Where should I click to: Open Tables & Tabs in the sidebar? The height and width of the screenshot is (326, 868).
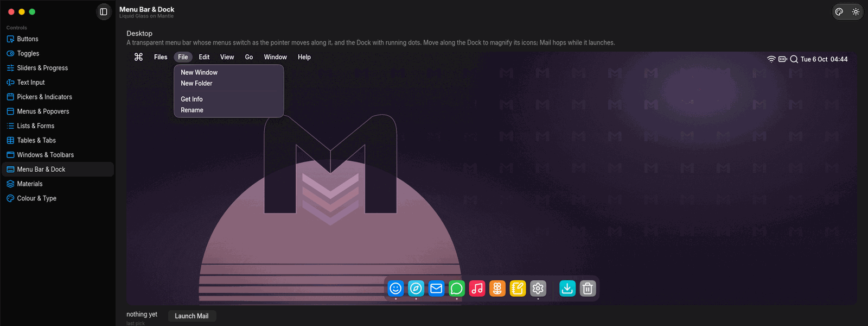[58, 140]
